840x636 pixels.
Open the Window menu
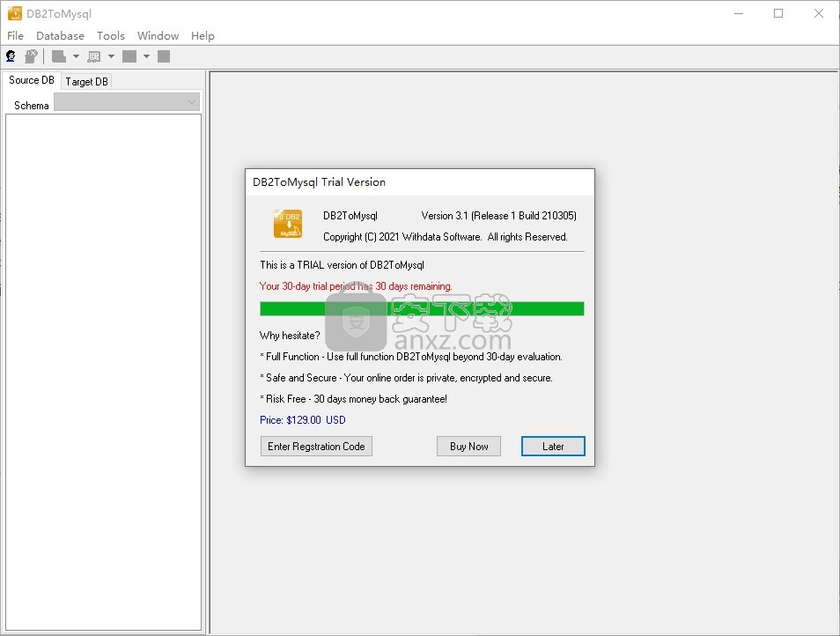pos(158,36)
